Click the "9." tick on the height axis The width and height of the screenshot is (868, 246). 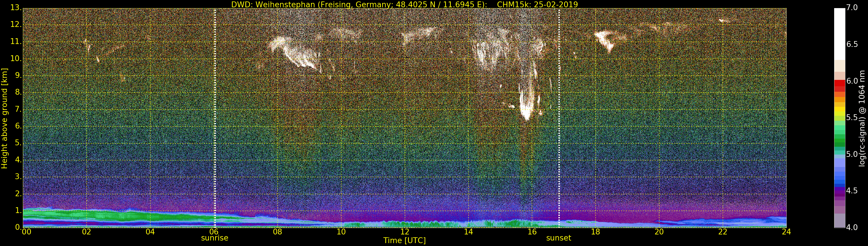point(18,76)
